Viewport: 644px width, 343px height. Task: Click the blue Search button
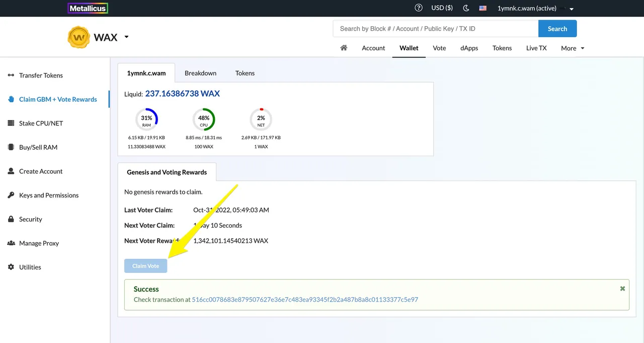(x=557, y=29)
